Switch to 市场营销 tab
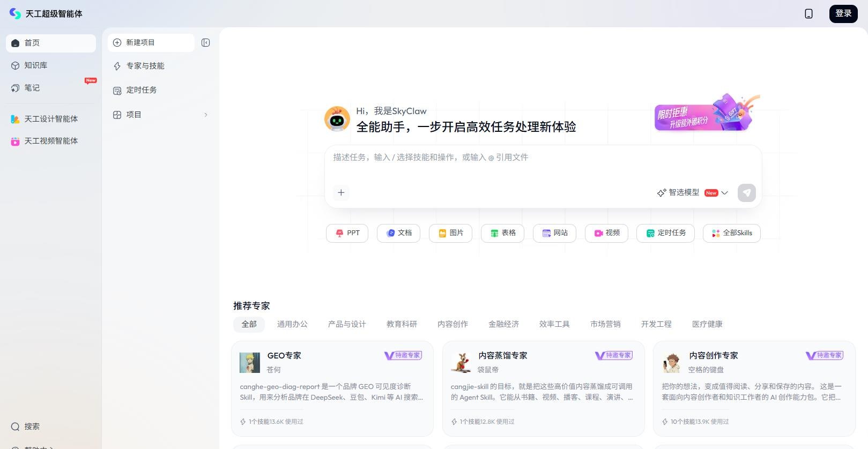868x449 pixels. (605, 324)
